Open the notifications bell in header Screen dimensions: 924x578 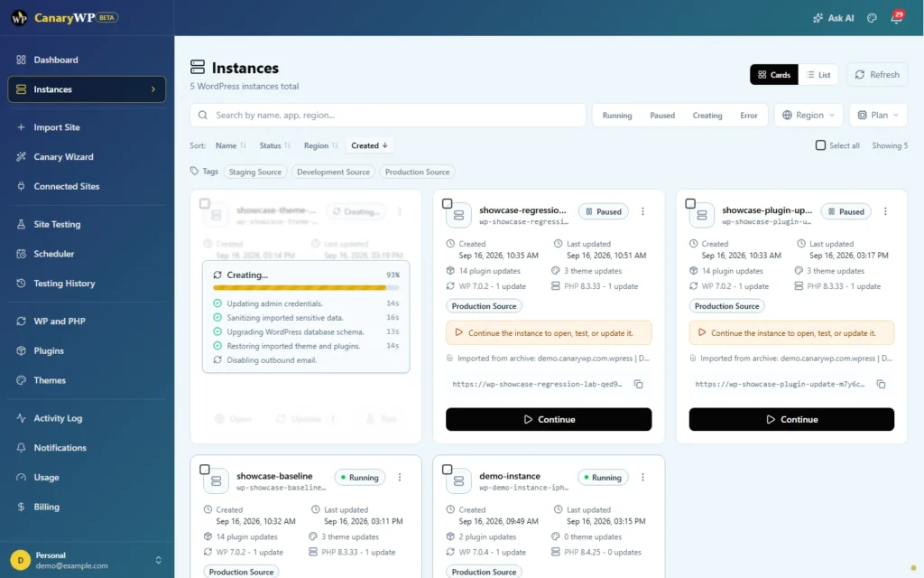(x=896, y=18)
